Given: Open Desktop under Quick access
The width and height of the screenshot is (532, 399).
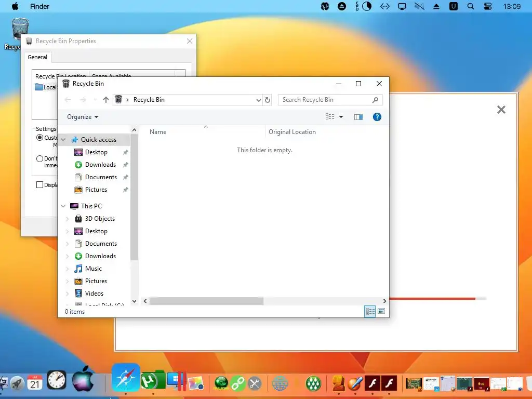Looking at the screenshot, I should tap(96, 152).
